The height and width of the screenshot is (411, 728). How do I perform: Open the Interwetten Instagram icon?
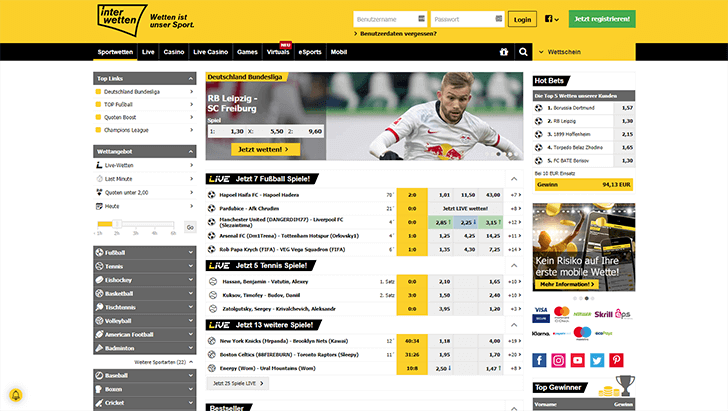coord(559,360)
